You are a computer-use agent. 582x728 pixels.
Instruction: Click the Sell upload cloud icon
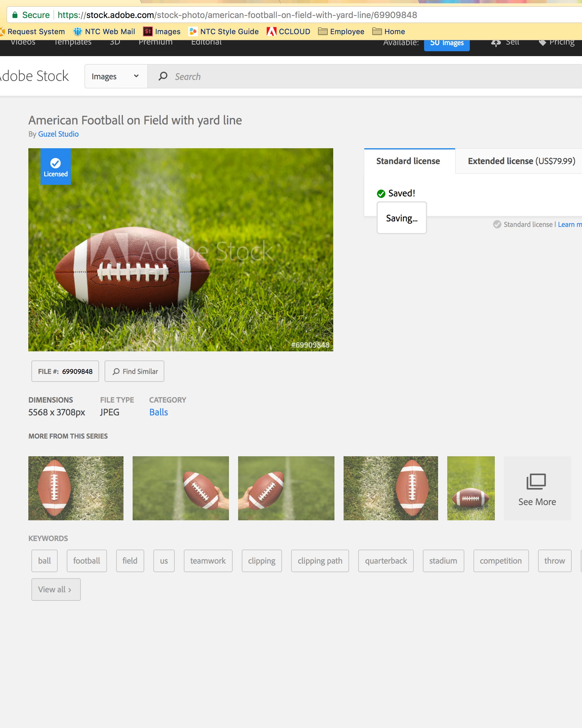496,43
